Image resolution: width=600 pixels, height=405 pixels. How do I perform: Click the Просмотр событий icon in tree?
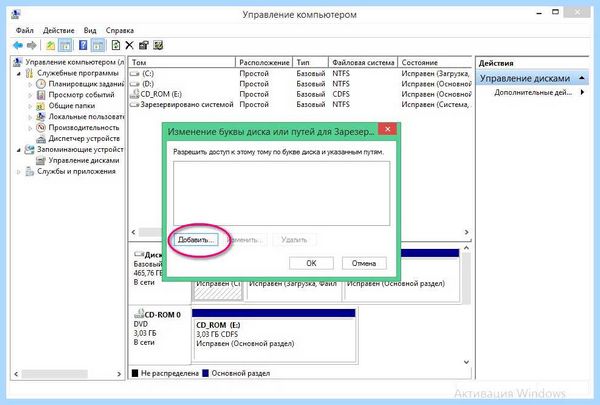[x=41, y=95]
